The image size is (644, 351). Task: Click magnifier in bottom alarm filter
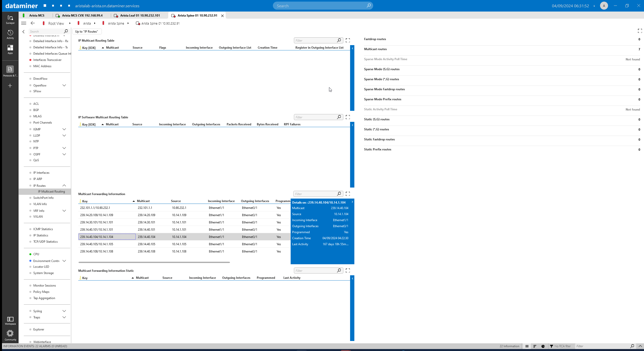click(632, 346)
